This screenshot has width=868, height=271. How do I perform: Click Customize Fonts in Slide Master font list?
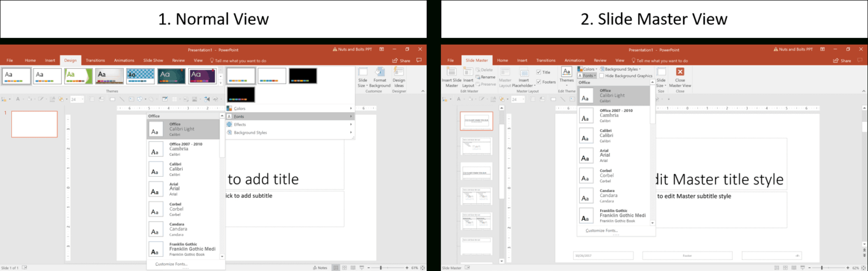602,230
